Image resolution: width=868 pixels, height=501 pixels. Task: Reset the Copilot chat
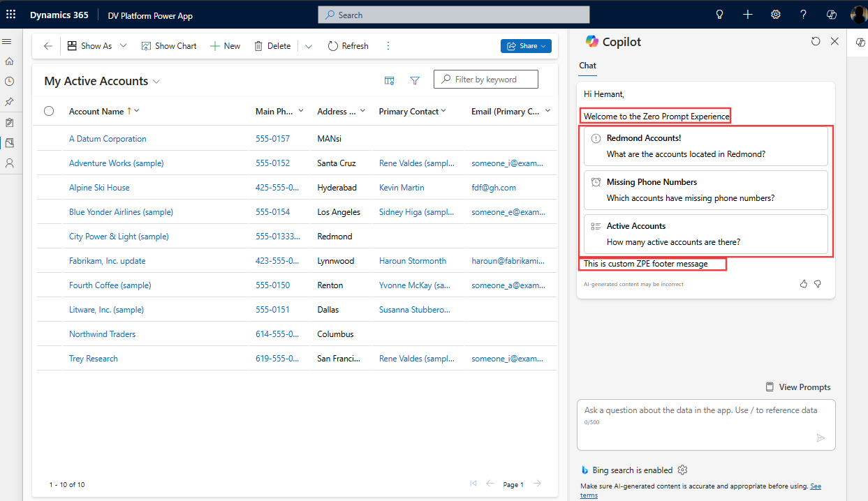coord(816,42)
